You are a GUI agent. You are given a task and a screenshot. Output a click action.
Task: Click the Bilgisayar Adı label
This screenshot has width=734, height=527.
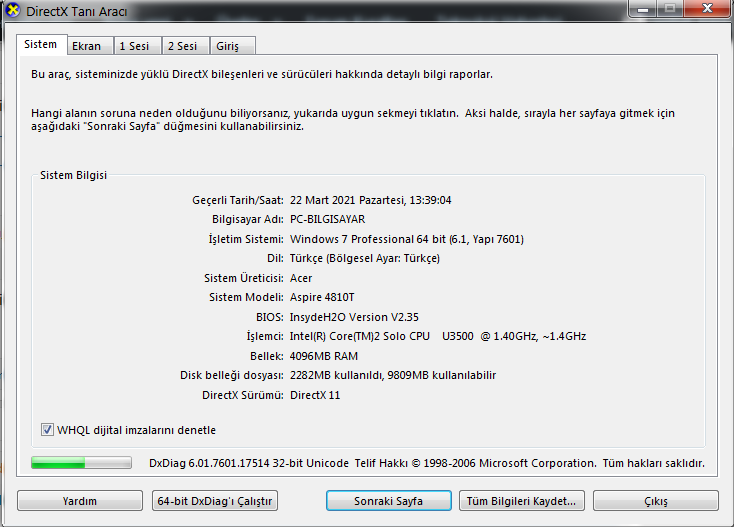tap(247, 220)
